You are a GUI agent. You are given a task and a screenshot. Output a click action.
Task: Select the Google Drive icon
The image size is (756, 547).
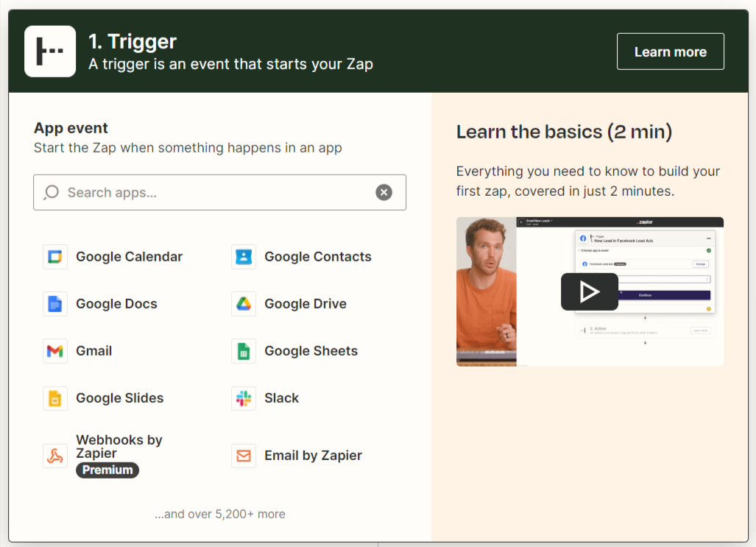(244, 304)
